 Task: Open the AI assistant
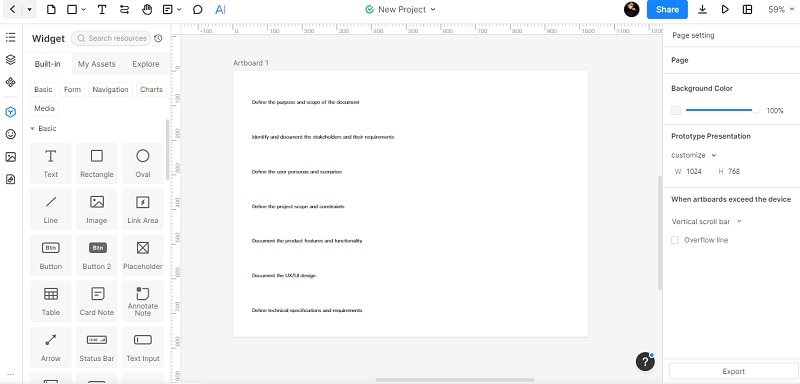pyautogui.click(x=220, y=9)
